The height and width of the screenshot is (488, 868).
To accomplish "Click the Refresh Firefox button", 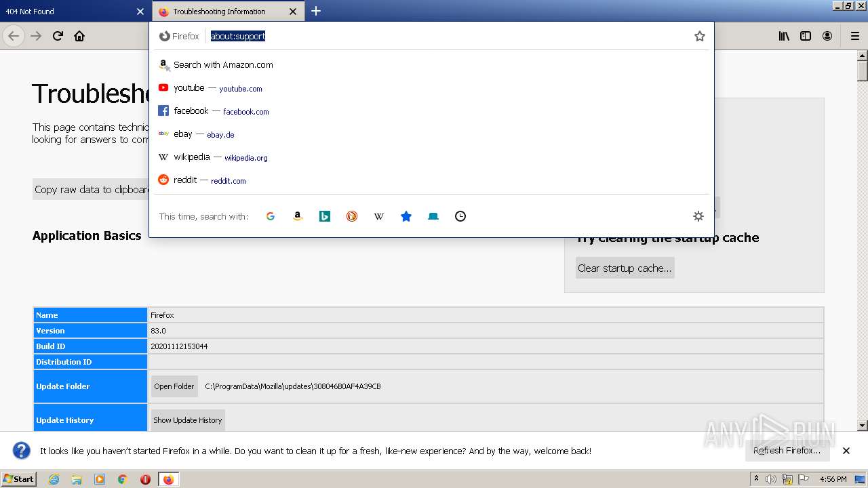I will 787,451.
